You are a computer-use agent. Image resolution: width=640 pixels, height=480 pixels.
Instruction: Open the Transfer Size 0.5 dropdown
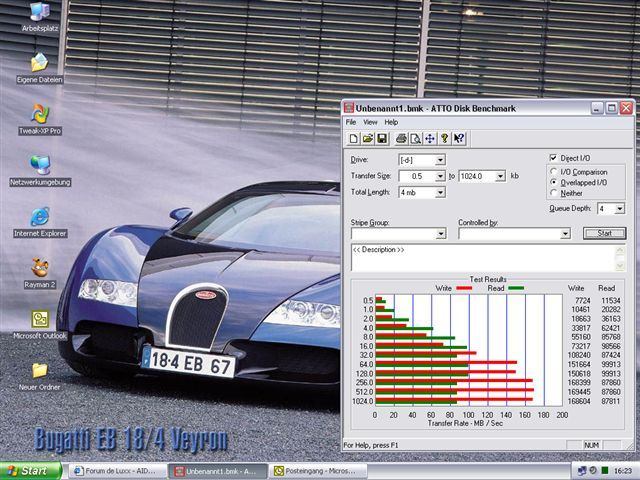[x=440, y=176]
